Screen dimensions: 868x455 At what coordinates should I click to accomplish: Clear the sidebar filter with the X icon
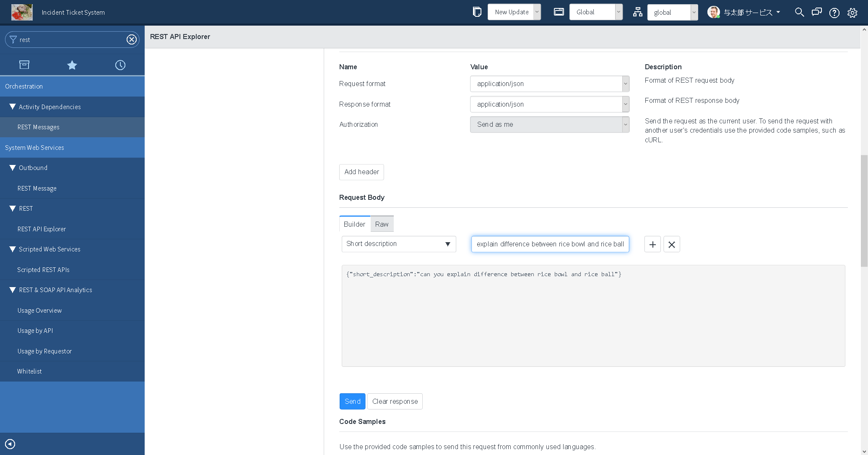[131, 39]
